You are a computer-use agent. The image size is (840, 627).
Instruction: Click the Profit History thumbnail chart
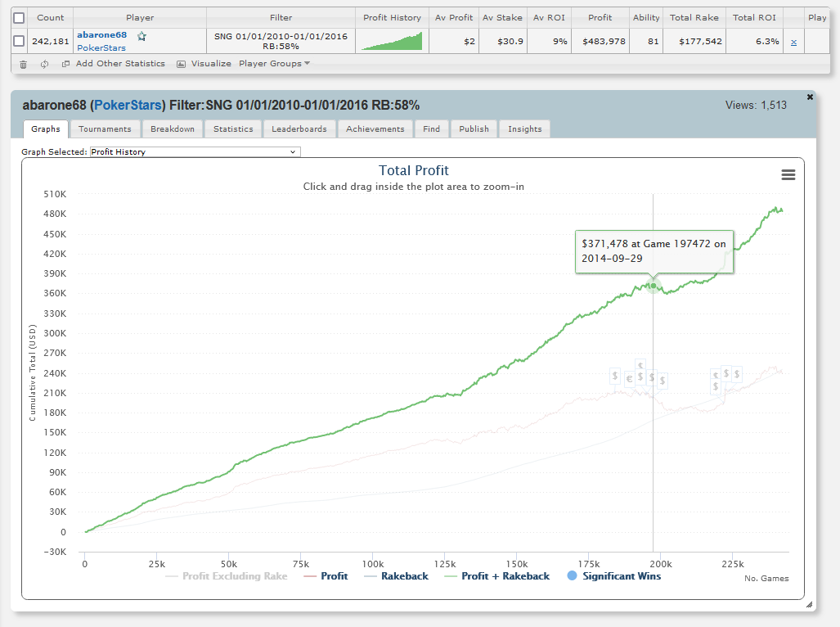click(392, 41)
